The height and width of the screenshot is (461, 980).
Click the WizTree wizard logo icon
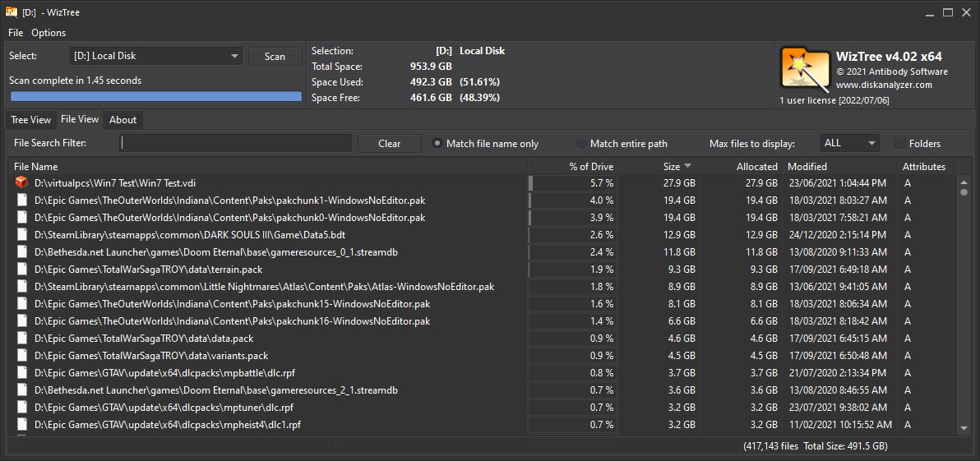[804, 68]
